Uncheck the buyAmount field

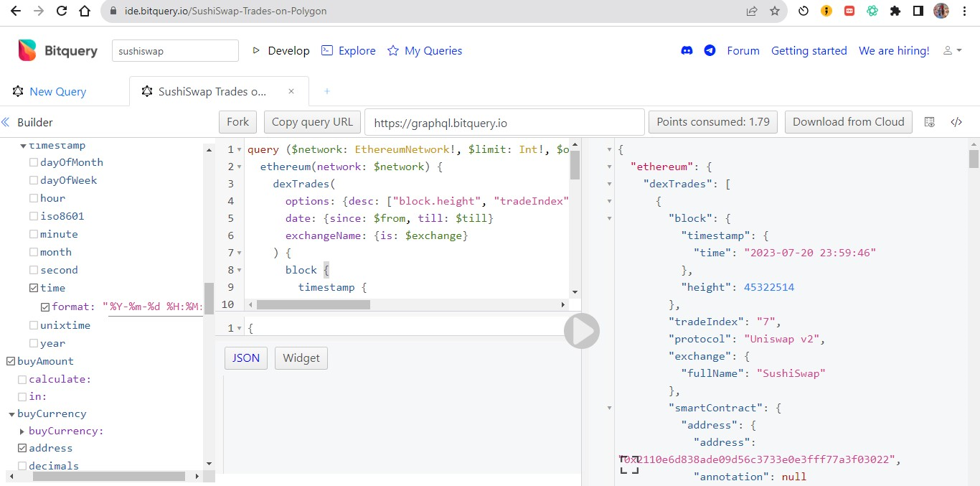coord(11,362)
